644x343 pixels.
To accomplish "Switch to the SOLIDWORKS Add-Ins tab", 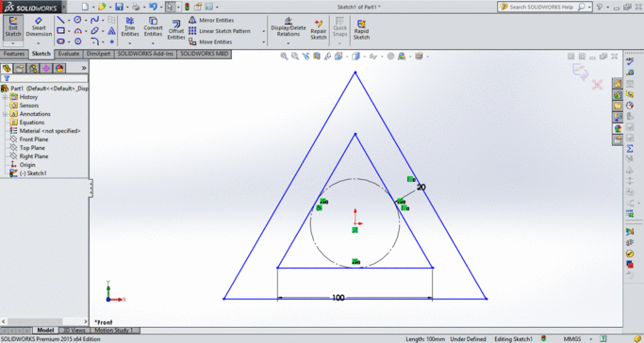I will [x=145, y=54].
